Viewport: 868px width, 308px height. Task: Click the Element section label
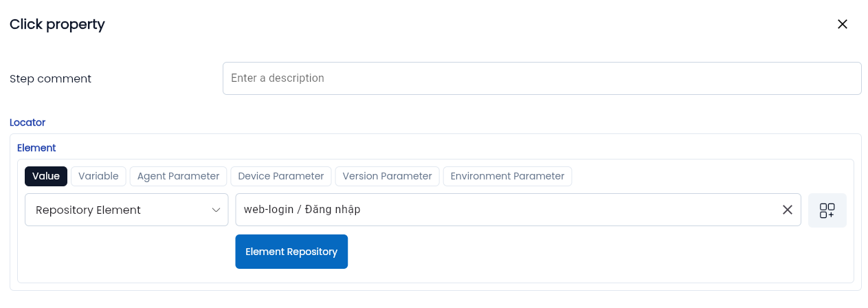[36, 148]
